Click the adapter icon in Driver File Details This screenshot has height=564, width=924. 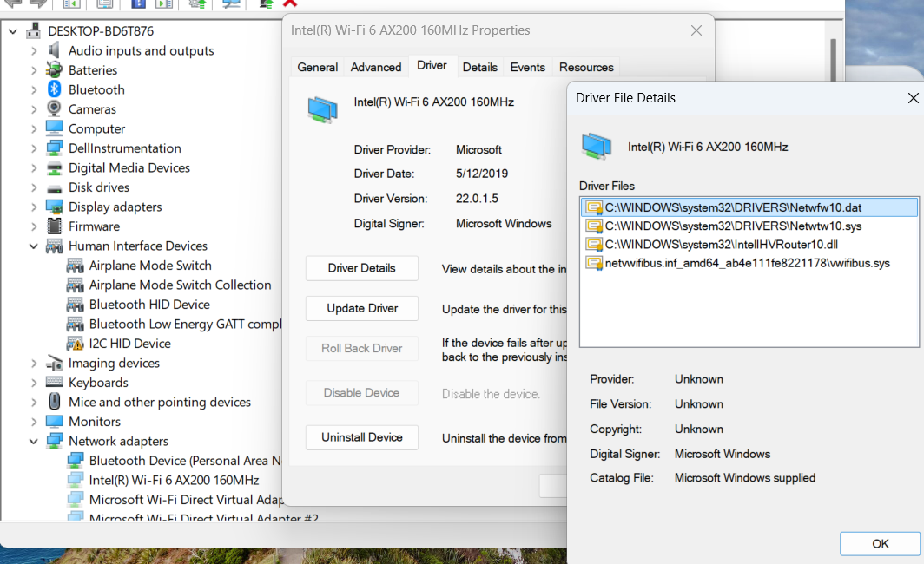[x=597, y=147]
